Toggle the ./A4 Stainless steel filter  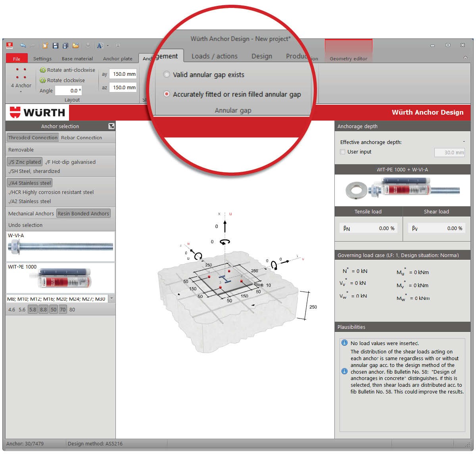click(30, 183)
